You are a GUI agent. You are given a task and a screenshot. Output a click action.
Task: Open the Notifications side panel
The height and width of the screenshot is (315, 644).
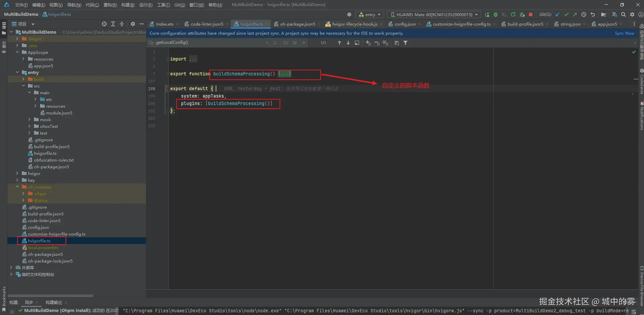[641, 116]
